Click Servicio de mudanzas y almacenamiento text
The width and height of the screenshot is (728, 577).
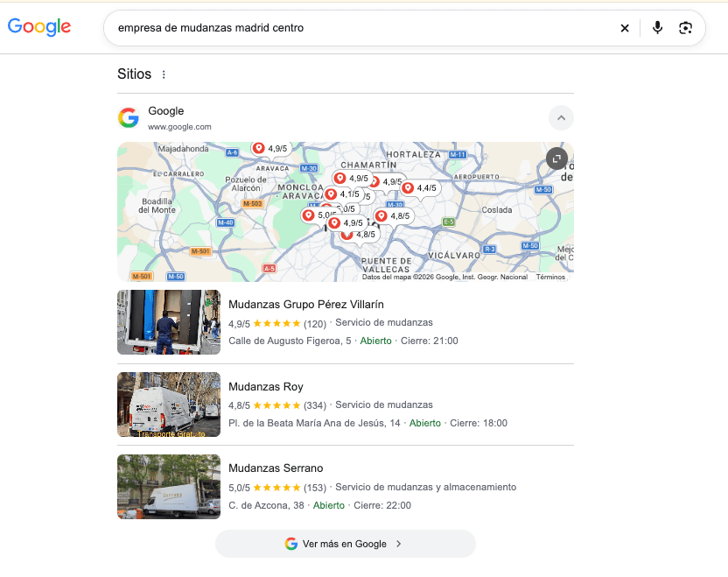pyautogui.click(x=426, y=487)
